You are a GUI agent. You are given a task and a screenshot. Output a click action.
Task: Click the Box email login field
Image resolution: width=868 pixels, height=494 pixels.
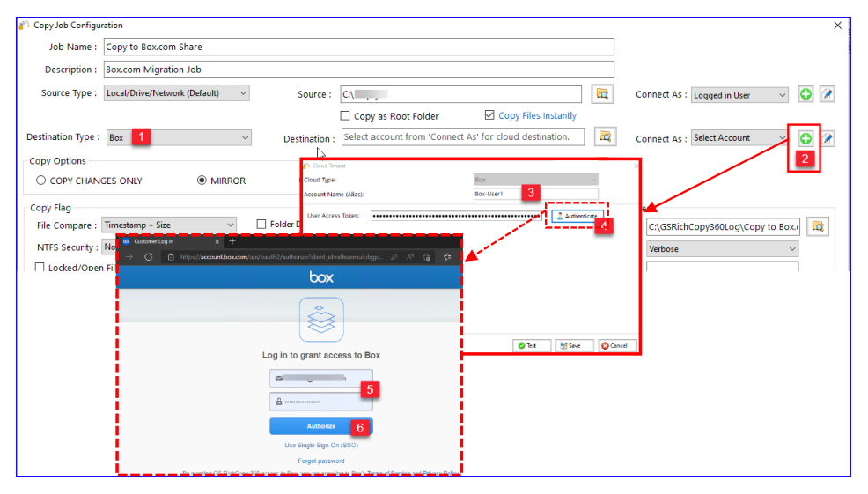[321, 379]
